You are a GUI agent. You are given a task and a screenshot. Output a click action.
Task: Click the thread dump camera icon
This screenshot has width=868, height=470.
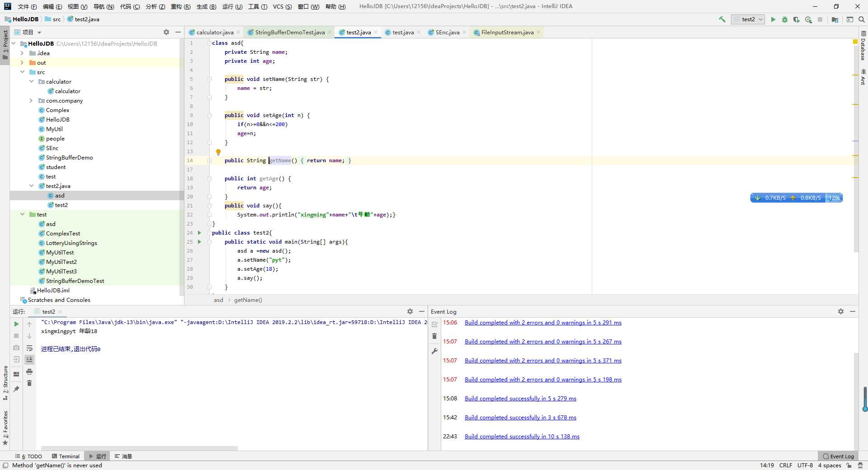click(x=16, y=348)
